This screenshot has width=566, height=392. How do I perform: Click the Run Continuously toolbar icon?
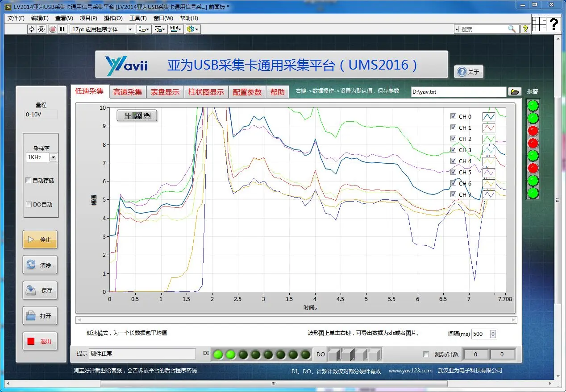click(42, 29)
